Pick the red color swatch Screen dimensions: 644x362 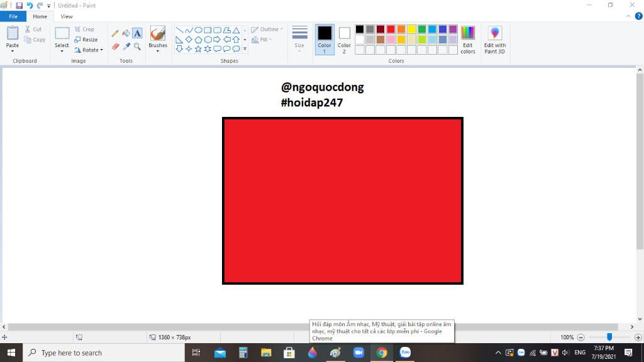[391, 29]
